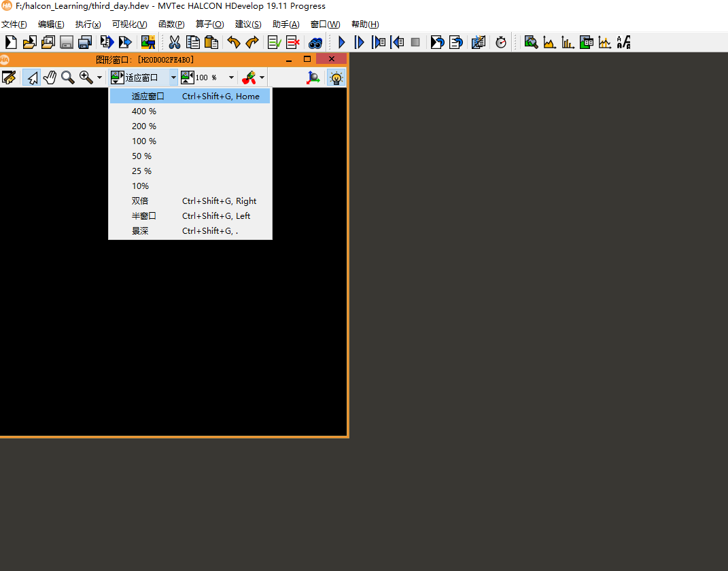
Task: Open the 100 % window size dropdown
Action: tap(231, 77)
